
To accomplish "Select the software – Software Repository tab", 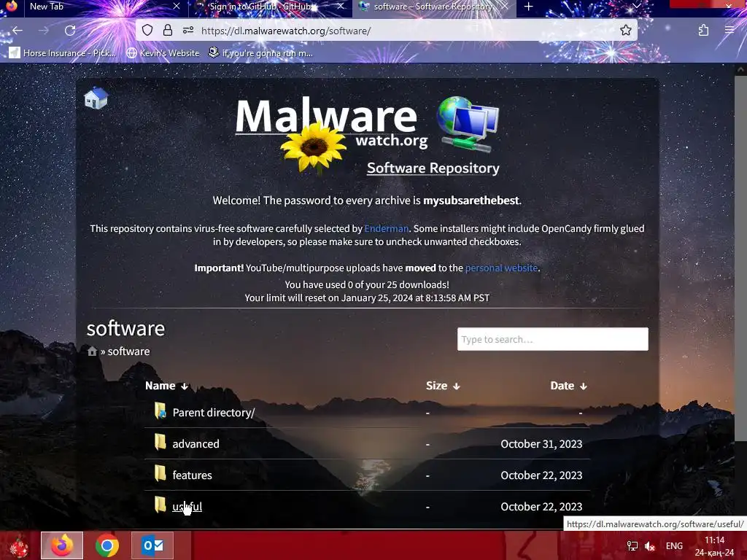I will coord(433,7).
